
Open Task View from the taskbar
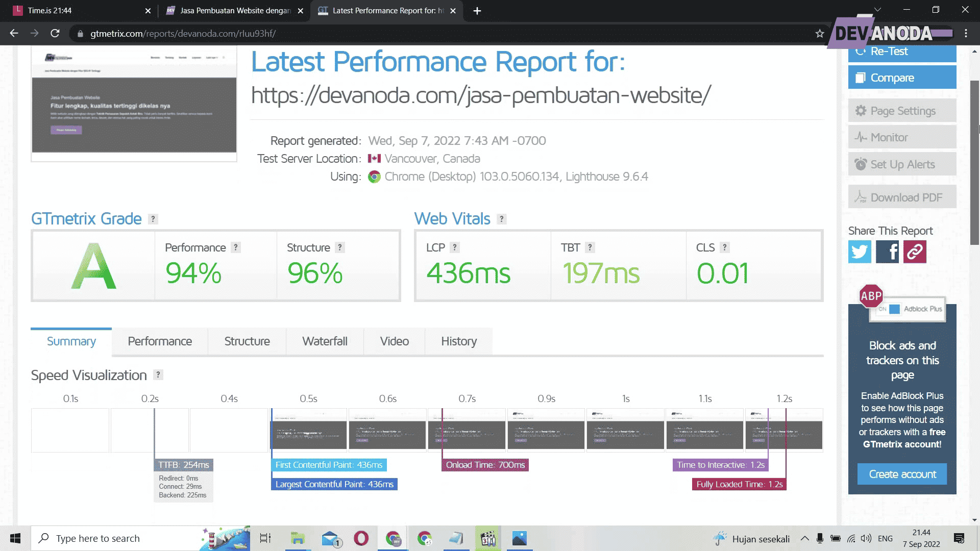[265, 538]
